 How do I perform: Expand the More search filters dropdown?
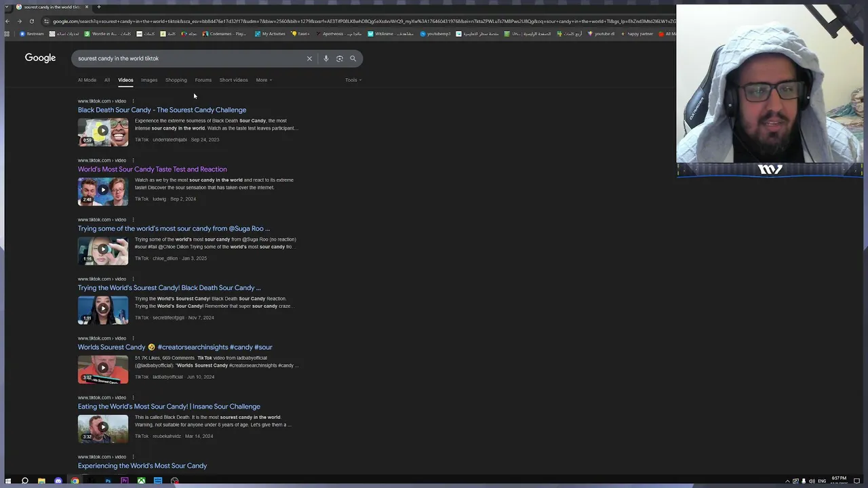264,80
